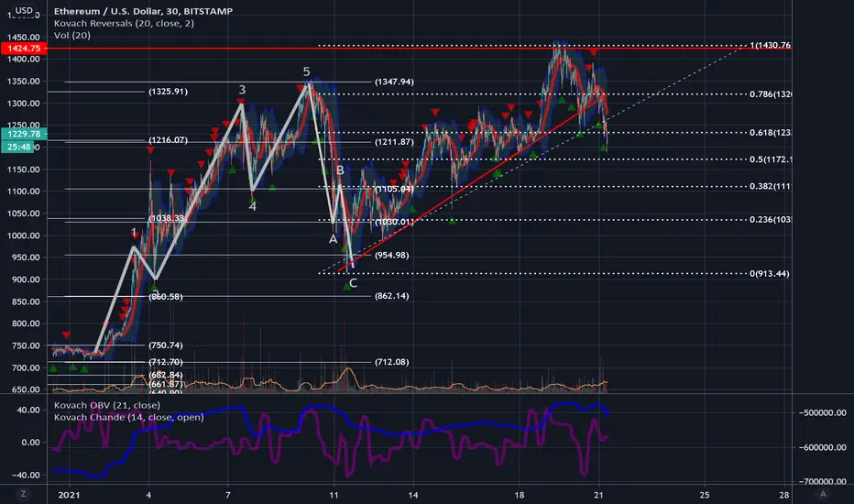This screenshot has height=504, width=854.
Task: Click the 2021 label on the time axis
Action: 69,495
